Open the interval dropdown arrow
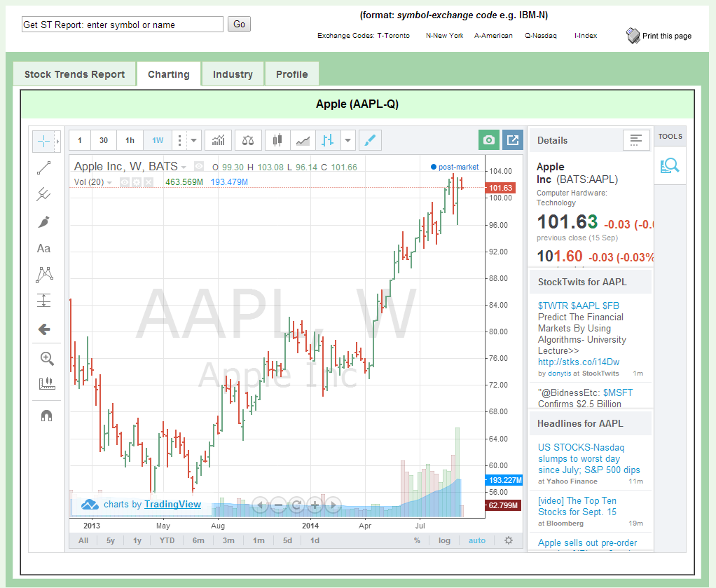Image resolution: width=716 pixels, height=588 pixels. click(x=193, y=140)
